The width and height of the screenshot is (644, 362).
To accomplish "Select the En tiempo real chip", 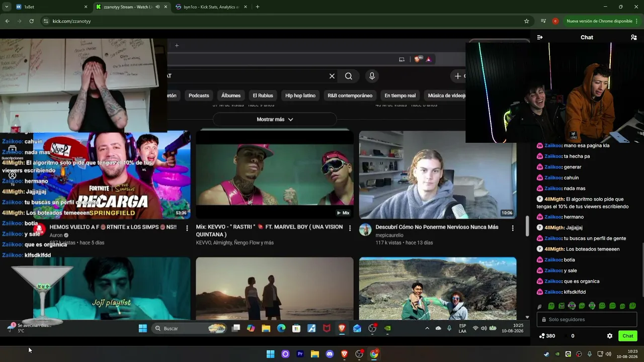I will 400,96.
